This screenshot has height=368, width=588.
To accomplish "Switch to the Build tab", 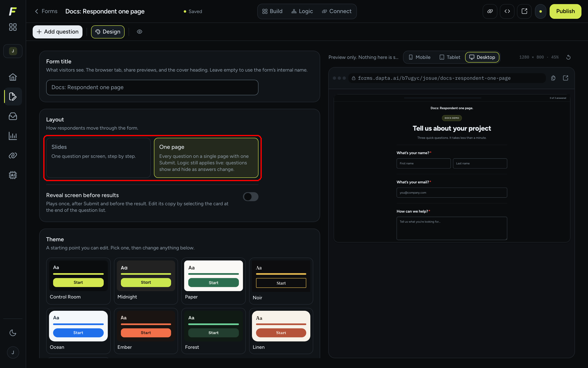I will pos(272,11).
